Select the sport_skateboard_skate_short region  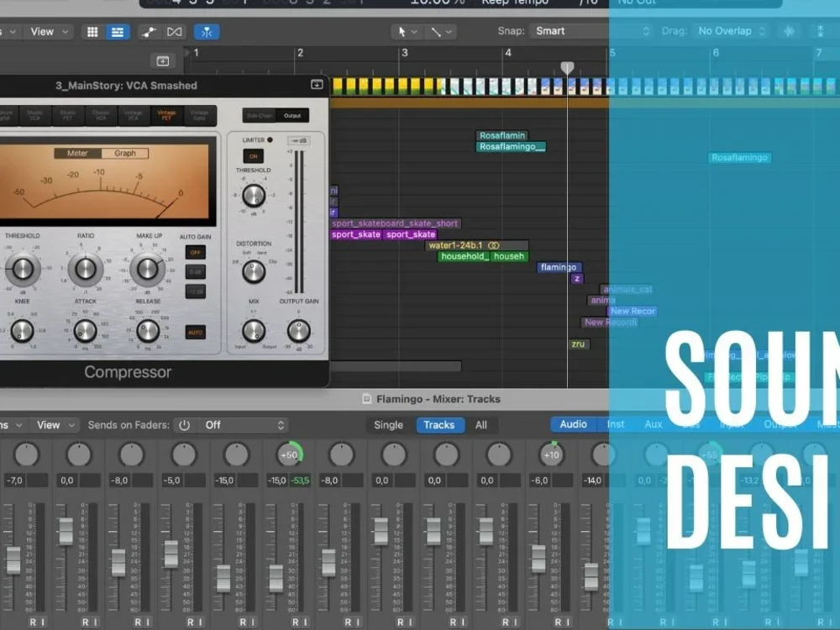click(396, 223)
